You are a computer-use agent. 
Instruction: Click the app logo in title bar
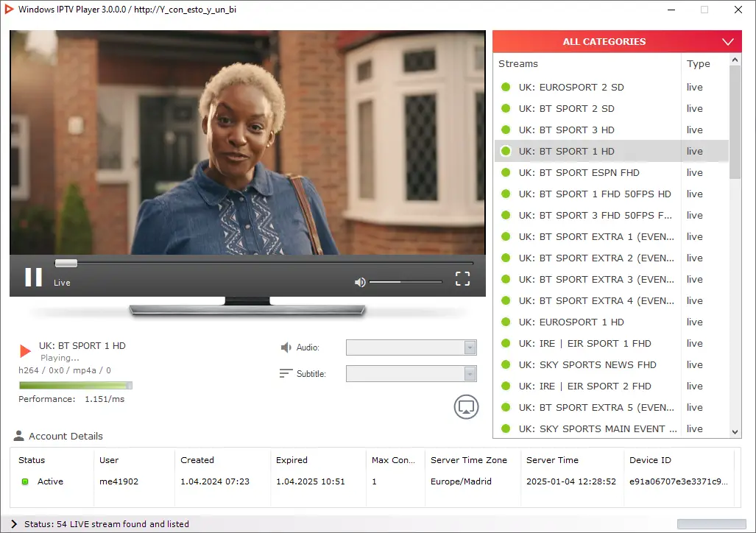pyautogui.click(x=9, y=9)
